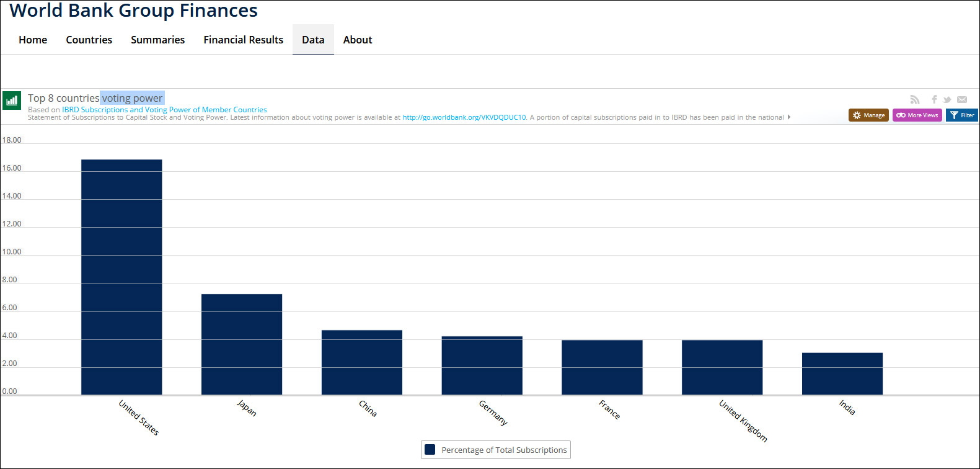Open the About tab
980x469 pixels.
click(x=358, y=40)
